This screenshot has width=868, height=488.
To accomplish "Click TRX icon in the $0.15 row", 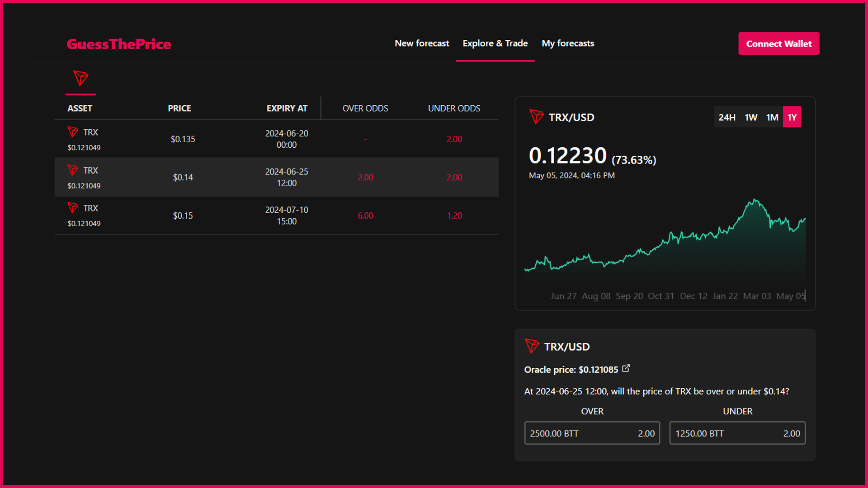I will 73,208.
